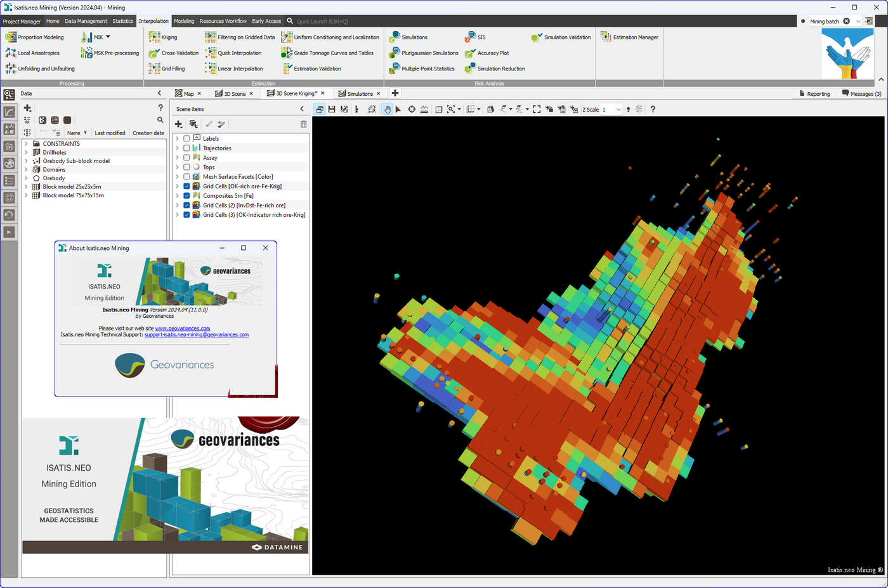Open the SIS simulation tool
888x588 pixels.
click(475, 37)
